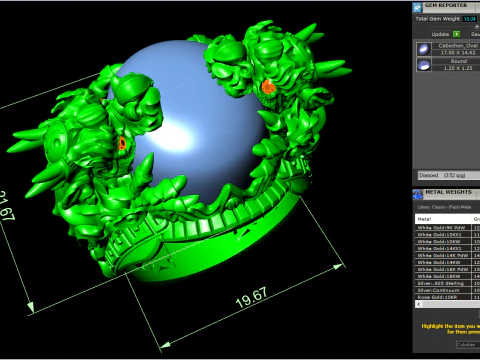Screen dimensions: 480x360
Task: Select the Cabochon_Oval gem thumbnail
Action: point(424,49)
